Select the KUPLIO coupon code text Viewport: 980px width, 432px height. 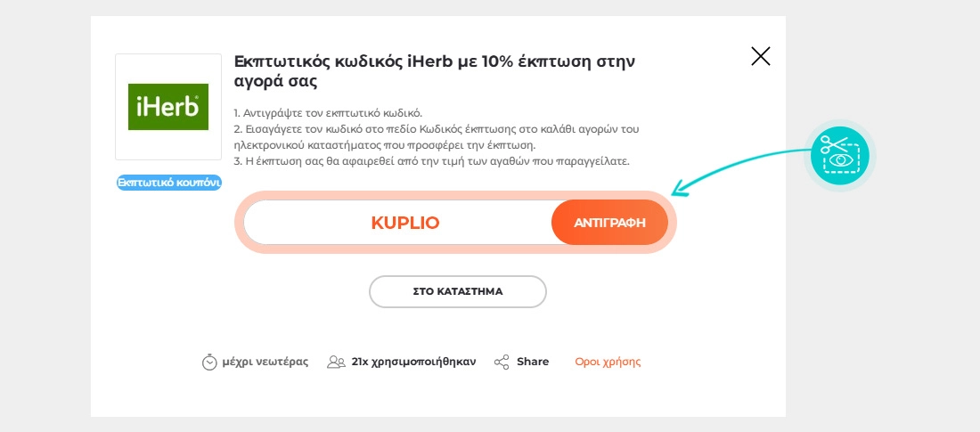[405, 223]
